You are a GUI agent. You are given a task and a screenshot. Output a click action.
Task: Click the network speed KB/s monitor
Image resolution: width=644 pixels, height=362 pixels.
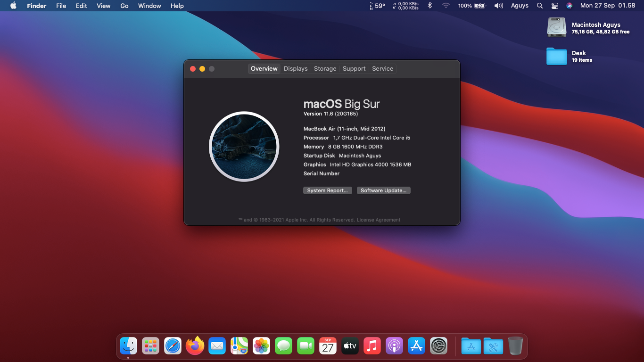coord(405,6)
